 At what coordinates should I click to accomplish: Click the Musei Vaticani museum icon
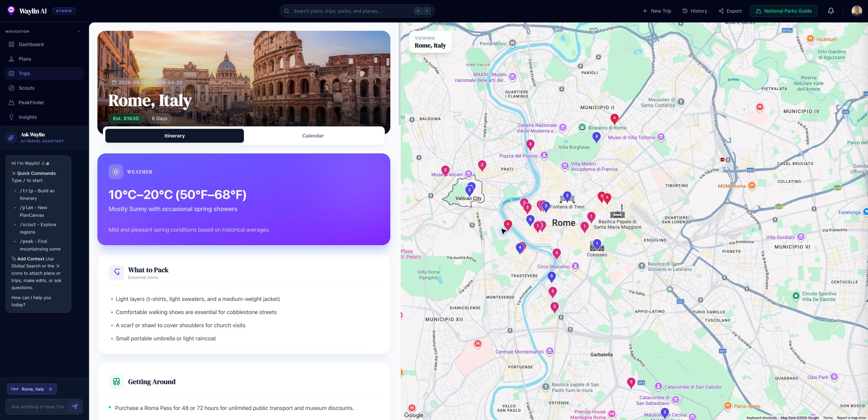click(469, 174)
